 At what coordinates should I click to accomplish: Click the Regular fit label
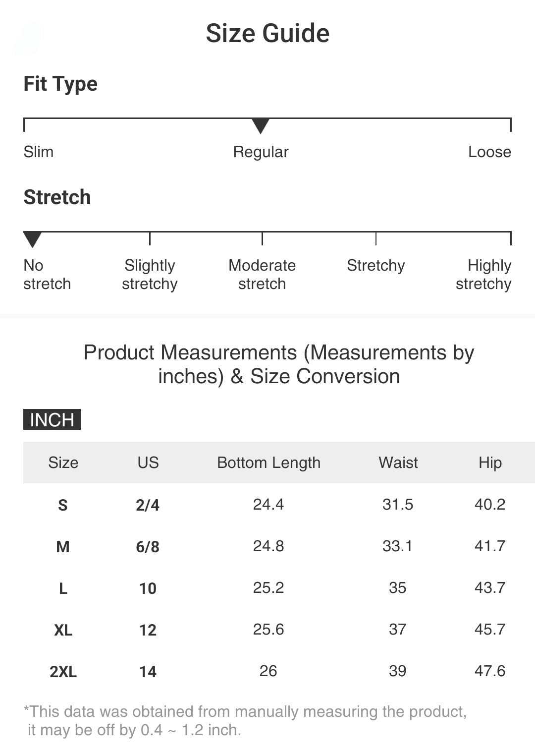261,152
